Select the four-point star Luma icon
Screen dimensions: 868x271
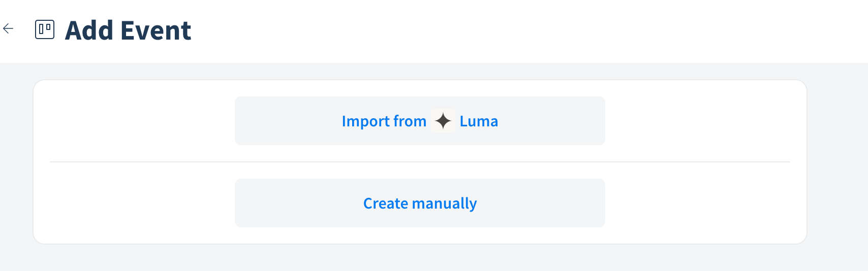[x=443, y=121]
